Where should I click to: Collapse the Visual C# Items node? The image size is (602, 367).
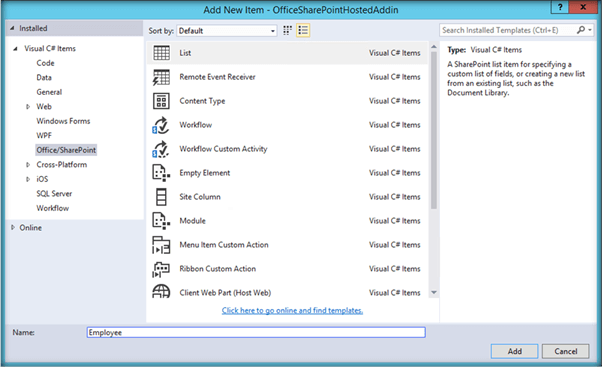click(x=15, y=48)
